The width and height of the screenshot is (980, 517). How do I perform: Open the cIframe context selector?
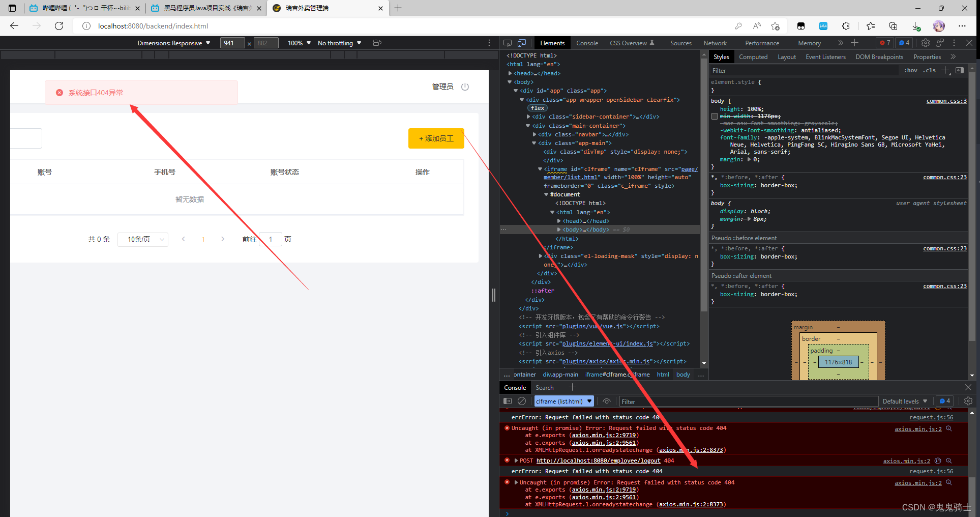tap(563, 401)
